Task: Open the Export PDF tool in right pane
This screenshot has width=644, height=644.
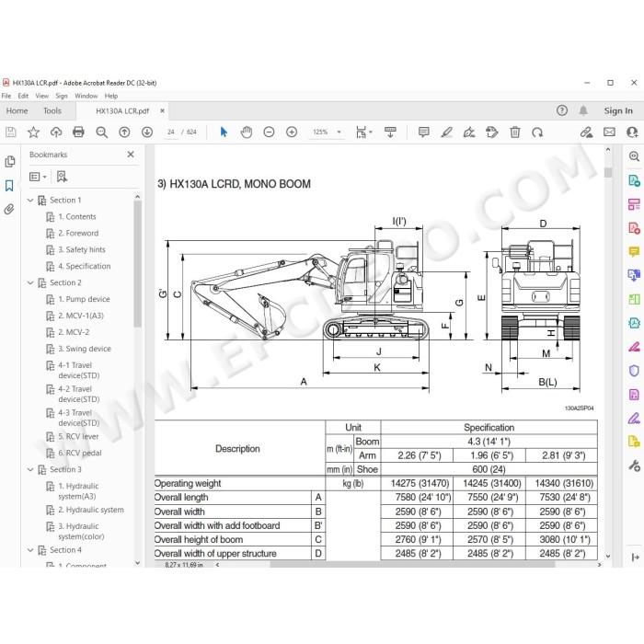Action: (634, 180)
